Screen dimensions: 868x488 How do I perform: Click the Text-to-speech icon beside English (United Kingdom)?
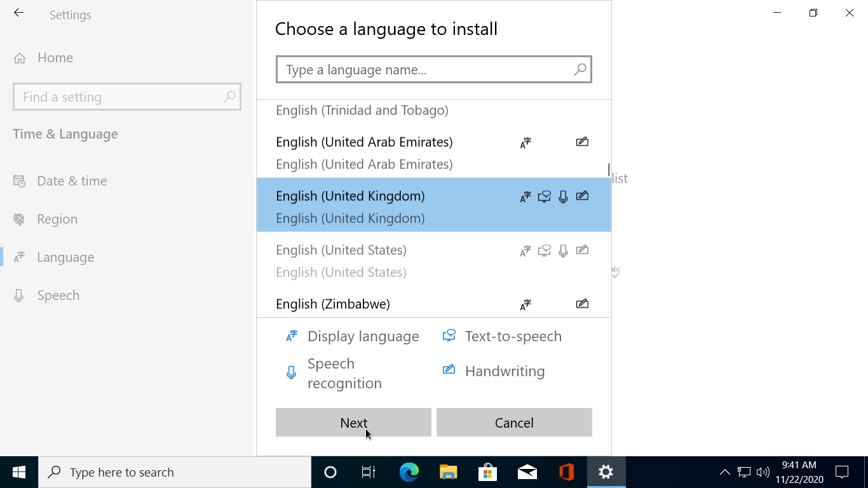(544, 196)
